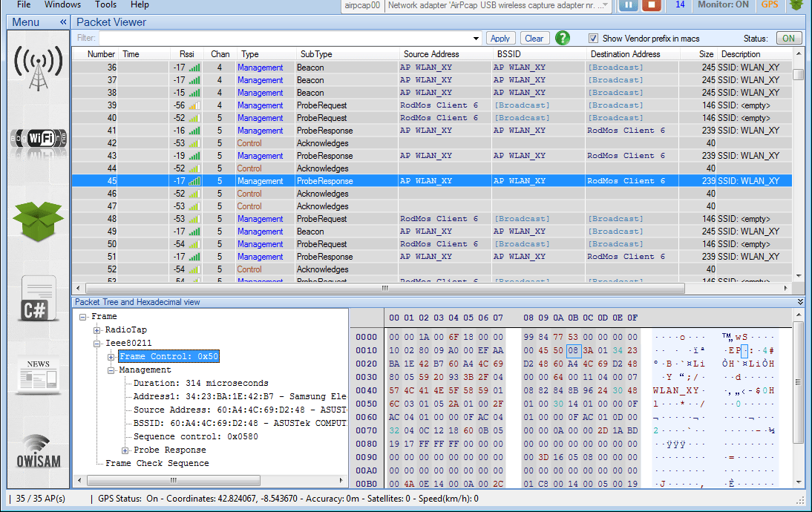The image size is (812, 512).
Task: Select packet row number 39 ProbeRequest
Action: 432,105
